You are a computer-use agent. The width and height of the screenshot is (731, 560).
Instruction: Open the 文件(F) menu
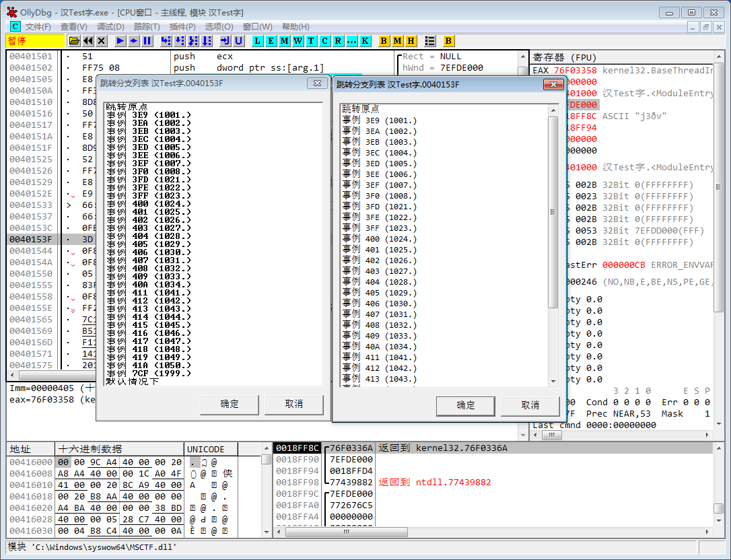click(x=38, y=27)
